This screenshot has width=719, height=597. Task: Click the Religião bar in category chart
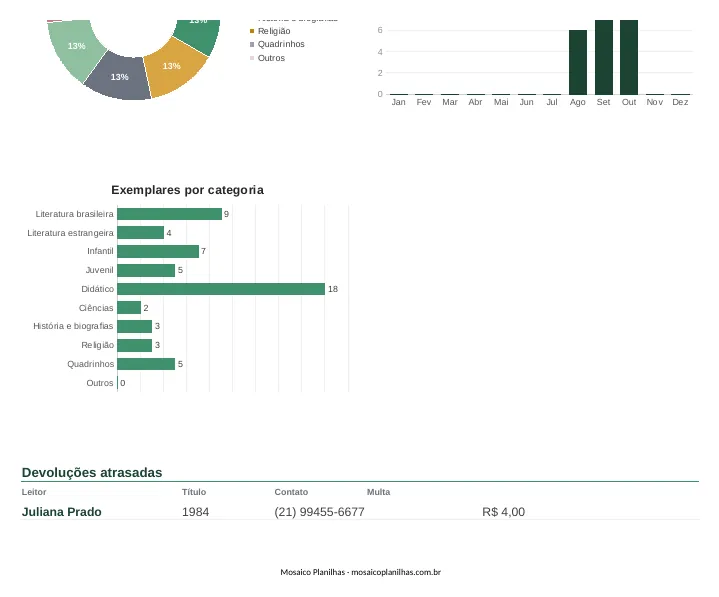134,345
